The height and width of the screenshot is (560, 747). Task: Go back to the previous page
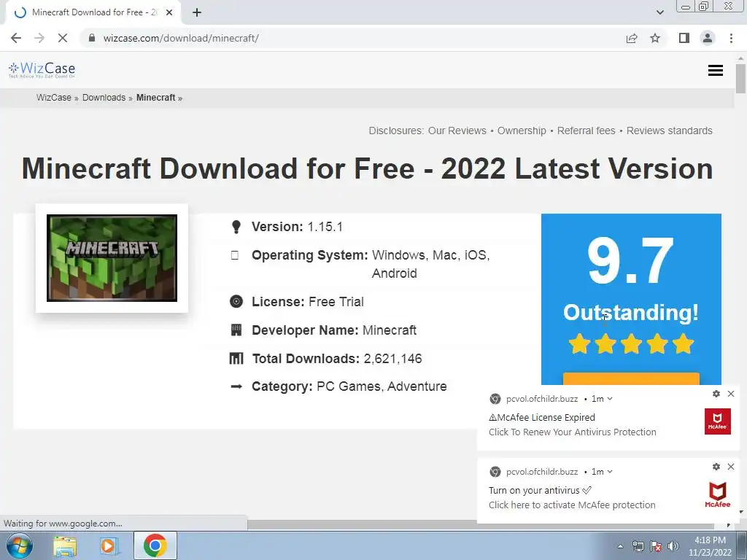point(16,38)
